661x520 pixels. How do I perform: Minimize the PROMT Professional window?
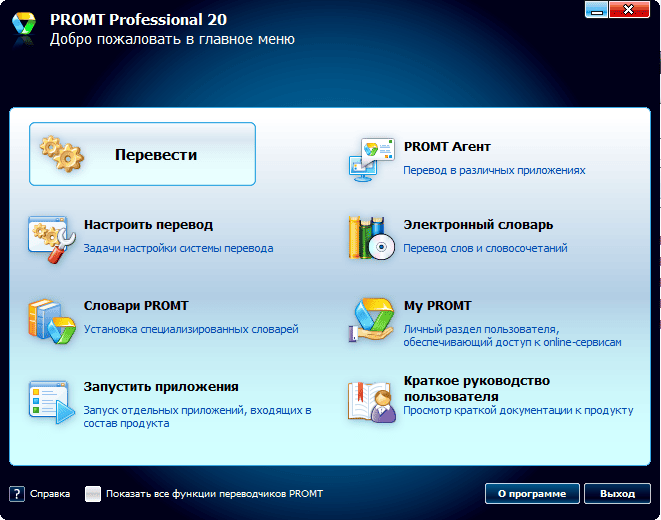click(597, 10)
